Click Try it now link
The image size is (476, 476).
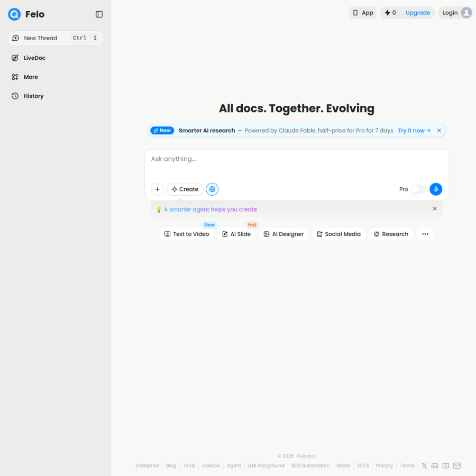(x=414, y=131)
